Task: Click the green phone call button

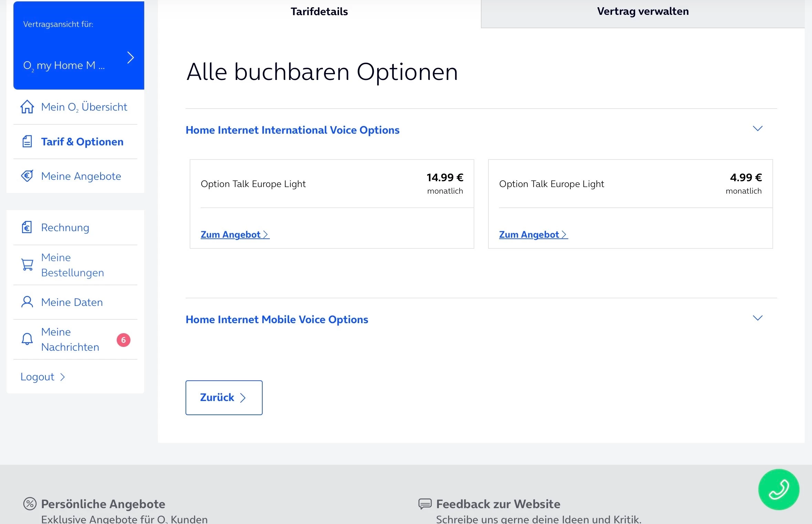Action: coord(779,489)
